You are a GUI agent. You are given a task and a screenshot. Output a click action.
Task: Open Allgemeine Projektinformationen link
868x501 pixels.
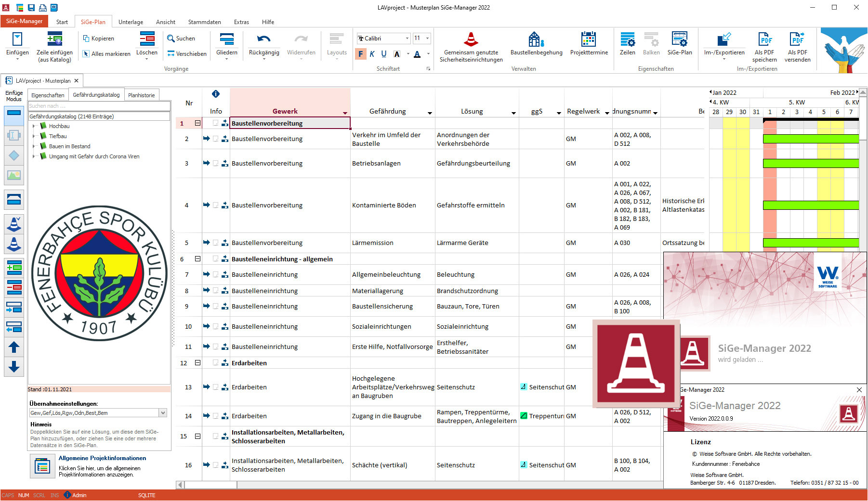point(102,458)
